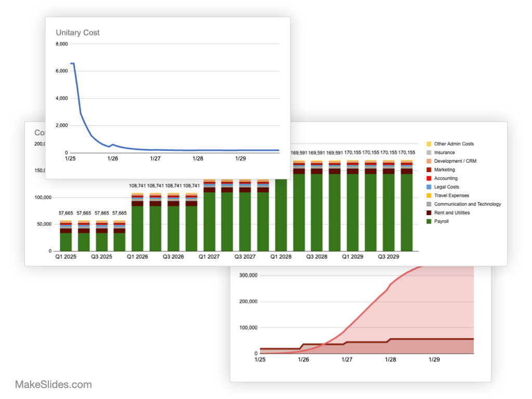The height and width of the screenshot is (399, 532).
Task: Open the MakeSlides.com watermark link
Action: coord(54,385)
